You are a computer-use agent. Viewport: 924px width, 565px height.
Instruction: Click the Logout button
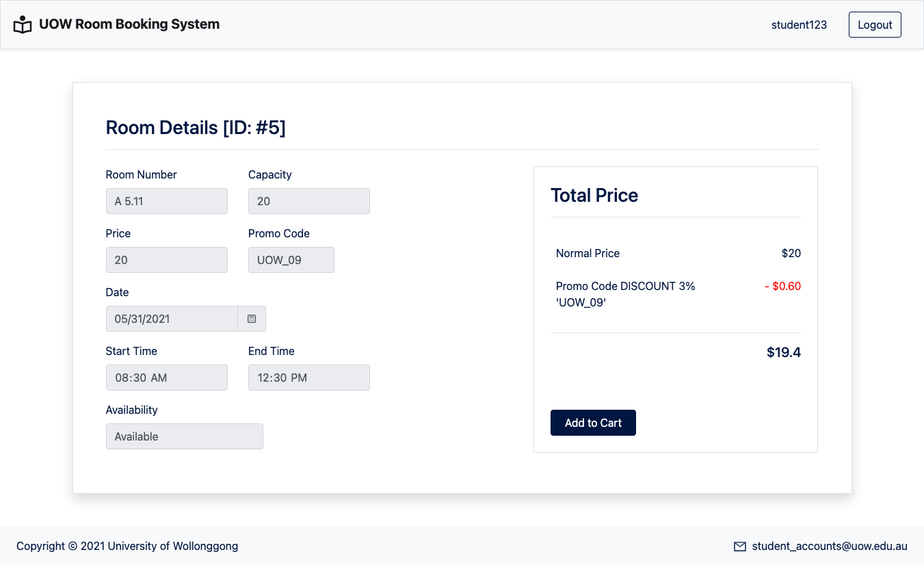[875, 25]
